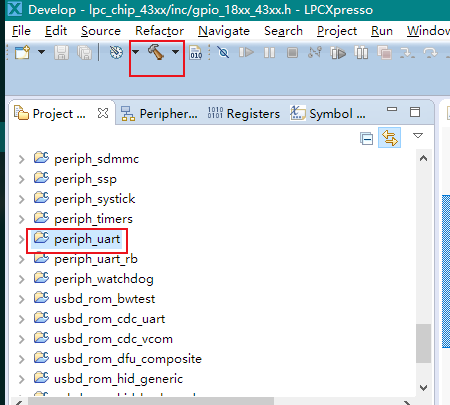Maximize the Project Explorer panel
This screenshot has width=450, height=405.
pos(415,112)
